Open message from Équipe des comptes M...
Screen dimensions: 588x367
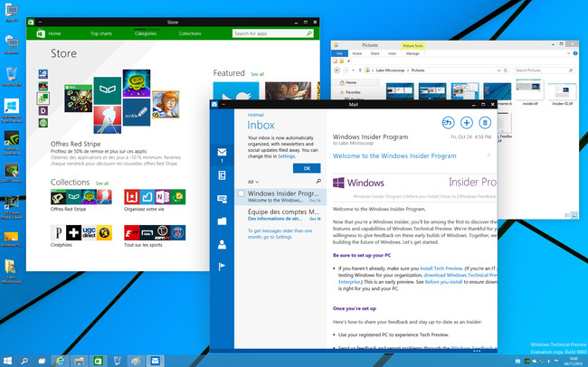click(x=280, y=215)
